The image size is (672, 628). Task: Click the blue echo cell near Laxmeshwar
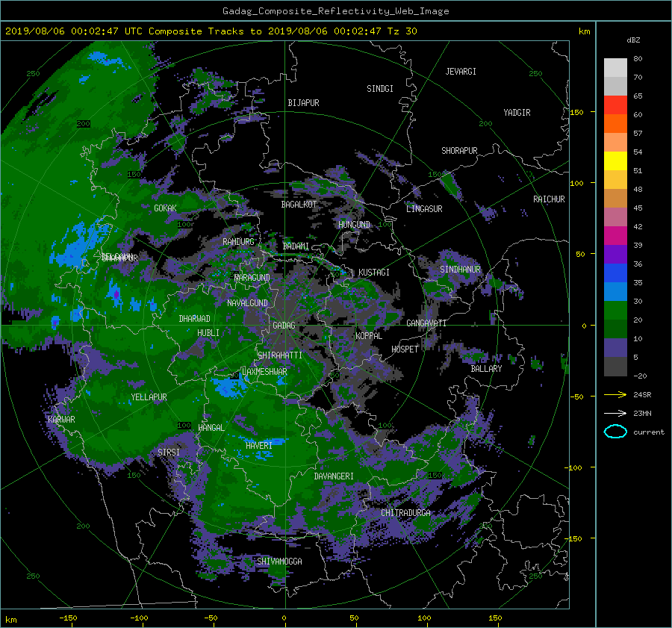228,387
